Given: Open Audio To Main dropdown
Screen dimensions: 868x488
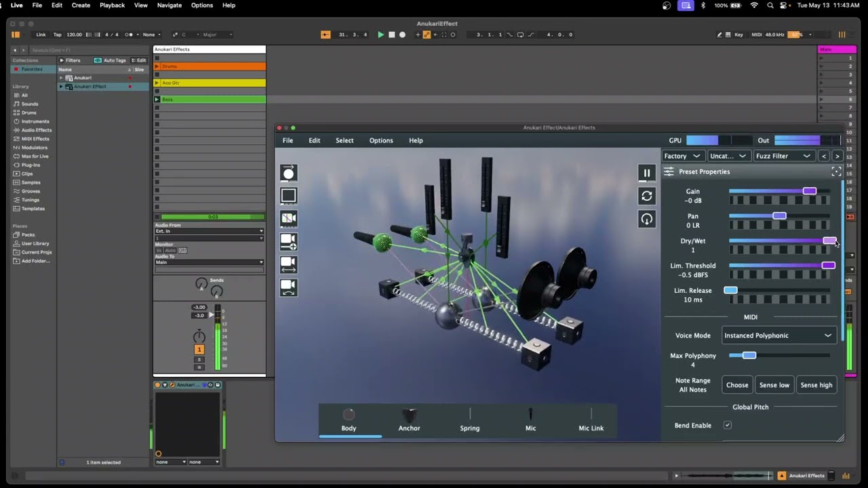Looking at the screenshot, I should [x=210, y=262].
